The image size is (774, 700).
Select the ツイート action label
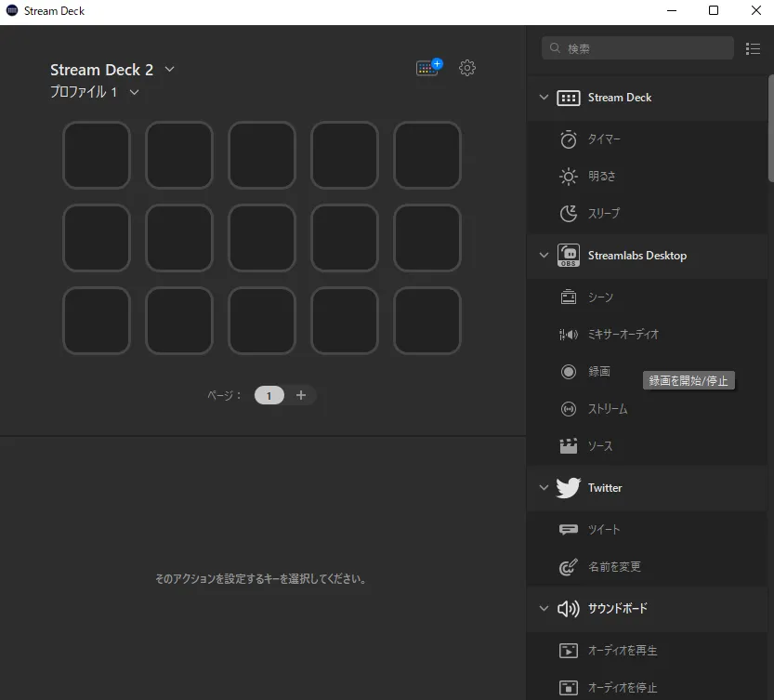(x=604, y=530)
